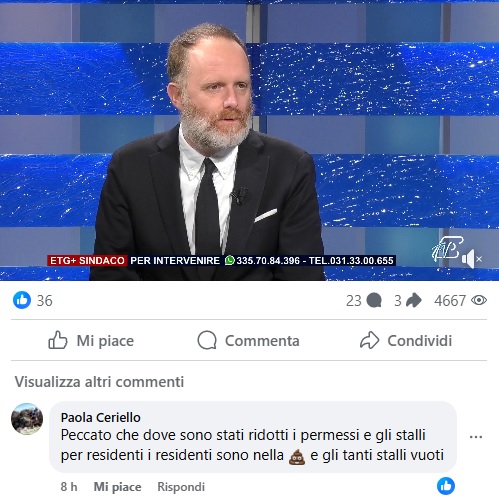499x497 pixels.
Task: Click the 8 h comment timestamp
Action: click(69, 487)
